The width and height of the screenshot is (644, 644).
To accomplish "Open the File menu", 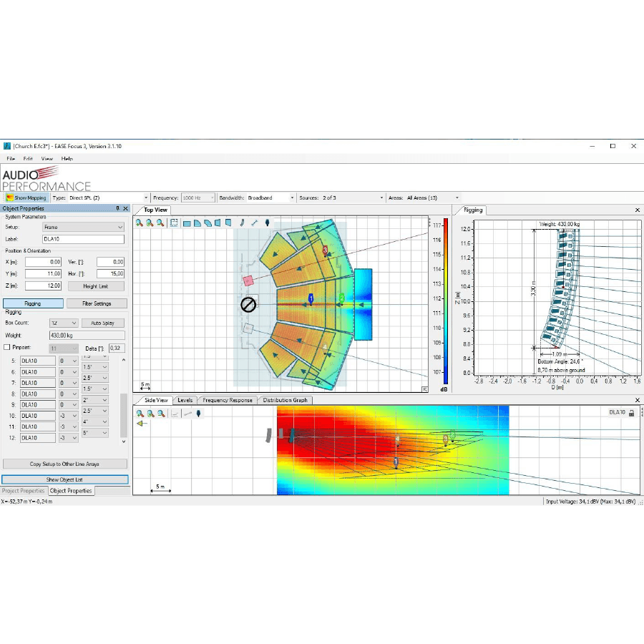I will pos(11,158).
